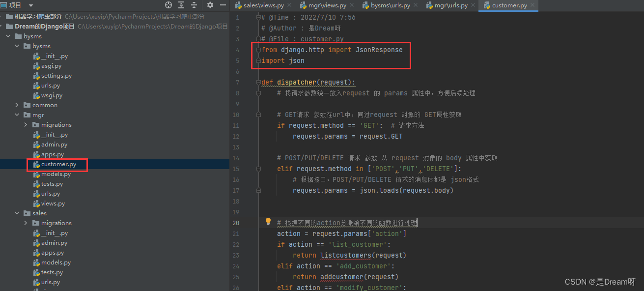
Task: Open project panel settings gear
Action: click(x=210, y=5)
